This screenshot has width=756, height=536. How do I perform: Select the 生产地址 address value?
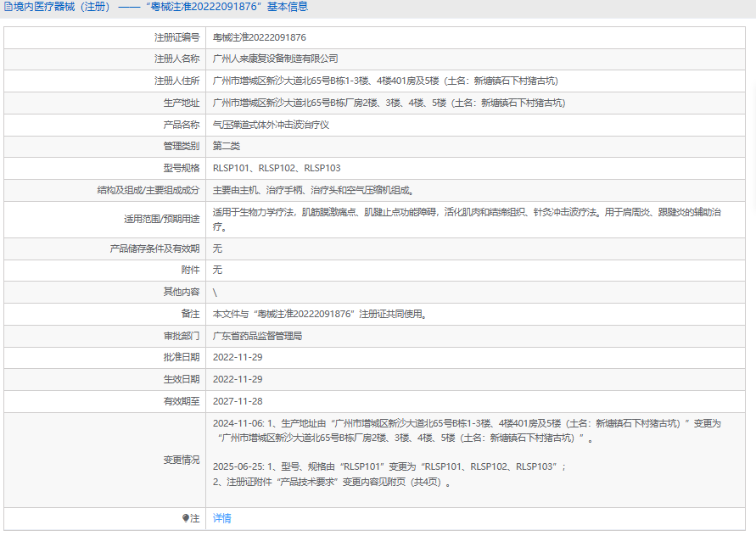[389, 103]
